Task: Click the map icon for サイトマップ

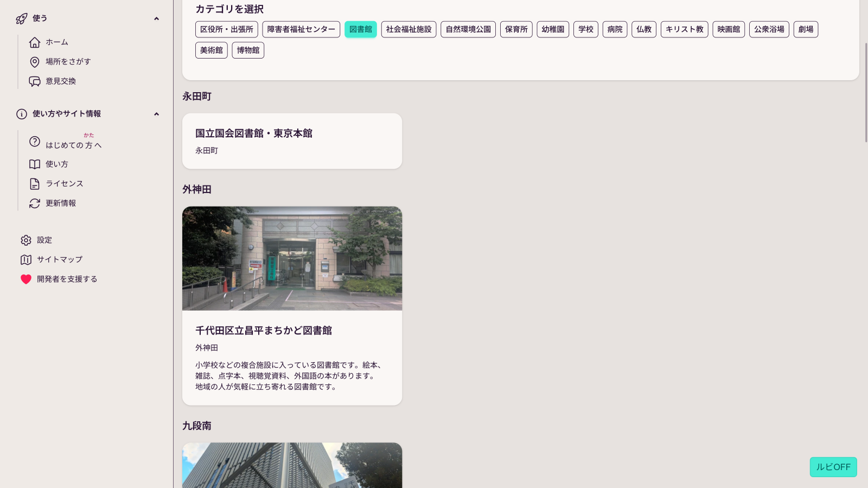Action: 26,260
